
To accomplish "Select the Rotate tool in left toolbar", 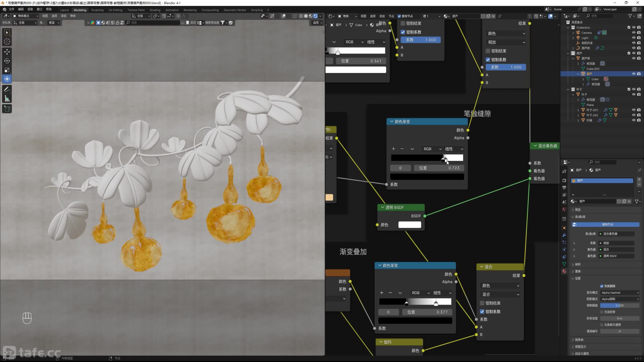I will (7, 61).
